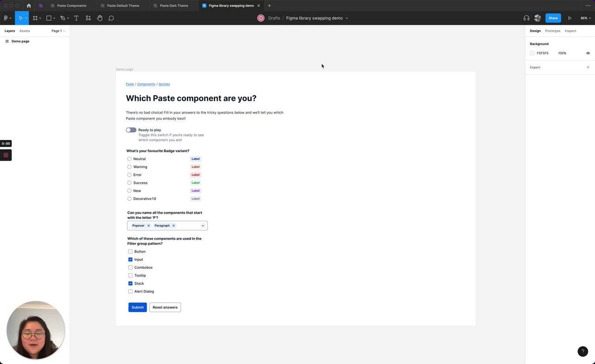The image size is (595, 364).
Task: Close the Figma library swapping demo tab
Action: (x=258, y=6)
